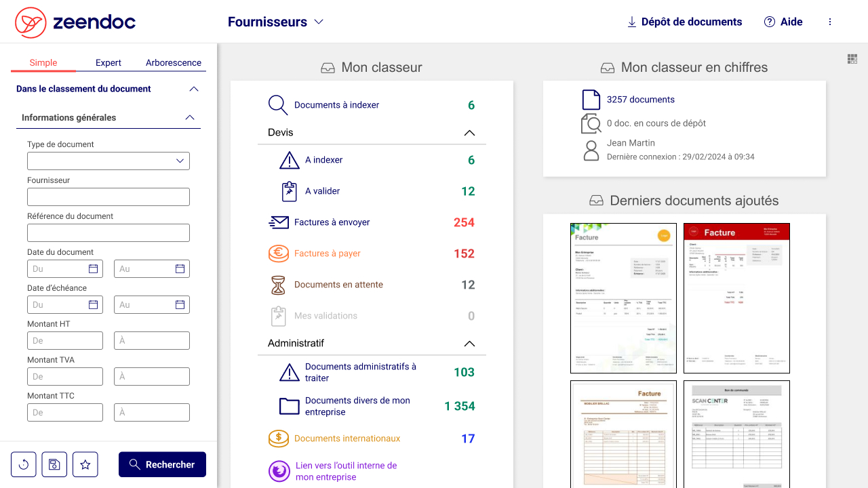This screenshot has width=868, height=488.
Task: Click the Fournisseur input field
Action: point(108,197)
